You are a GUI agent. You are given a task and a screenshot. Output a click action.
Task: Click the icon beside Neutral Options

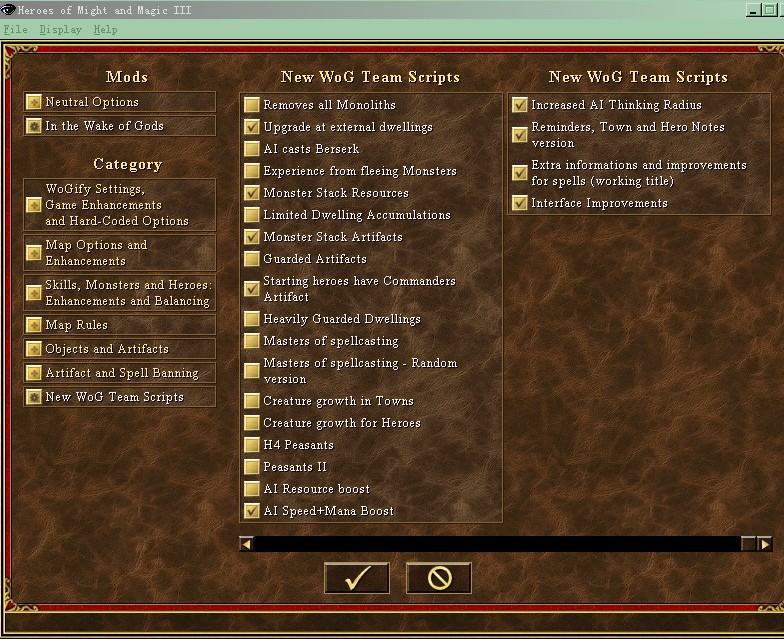point(35,102)
